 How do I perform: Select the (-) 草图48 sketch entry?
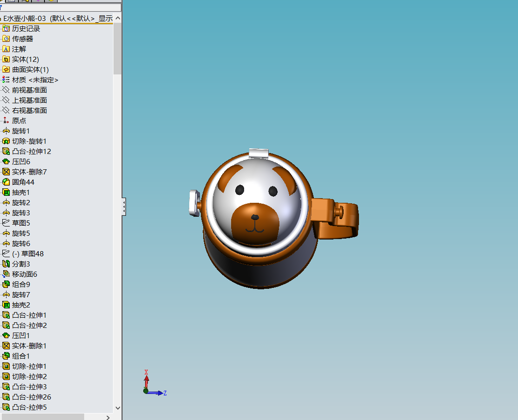[28, 254]
